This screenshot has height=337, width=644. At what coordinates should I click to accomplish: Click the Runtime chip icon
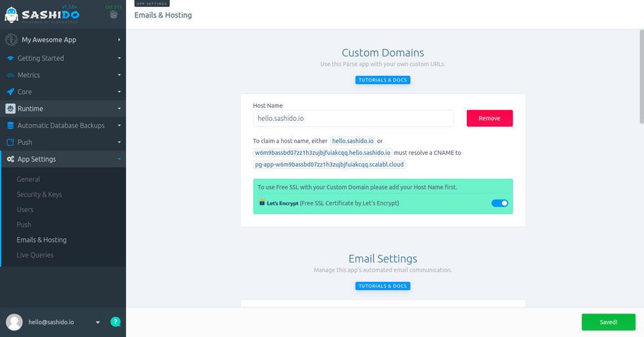(10, 109)
